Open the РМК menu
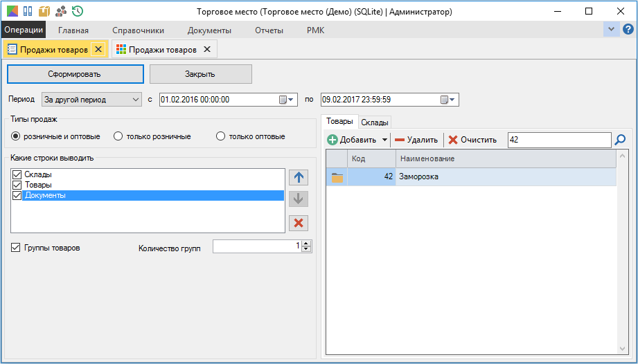 316,30
